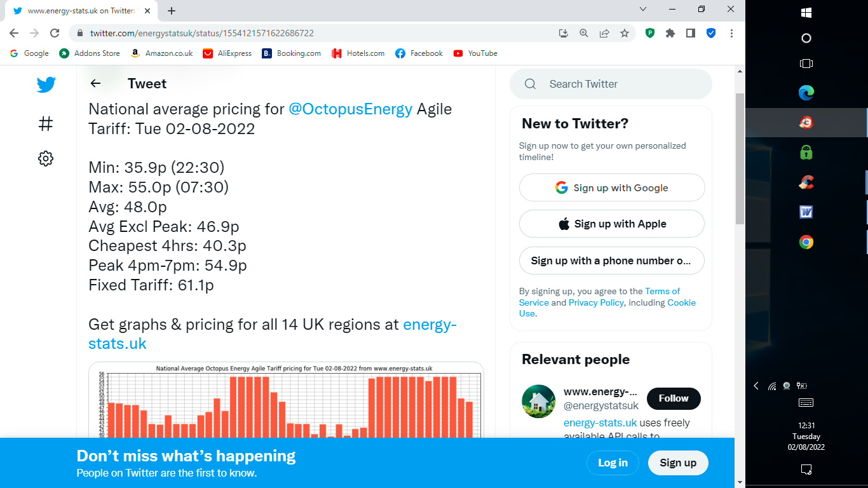
Task: Open the @OctopusEnergy mention link
Action: pos(350,109)
